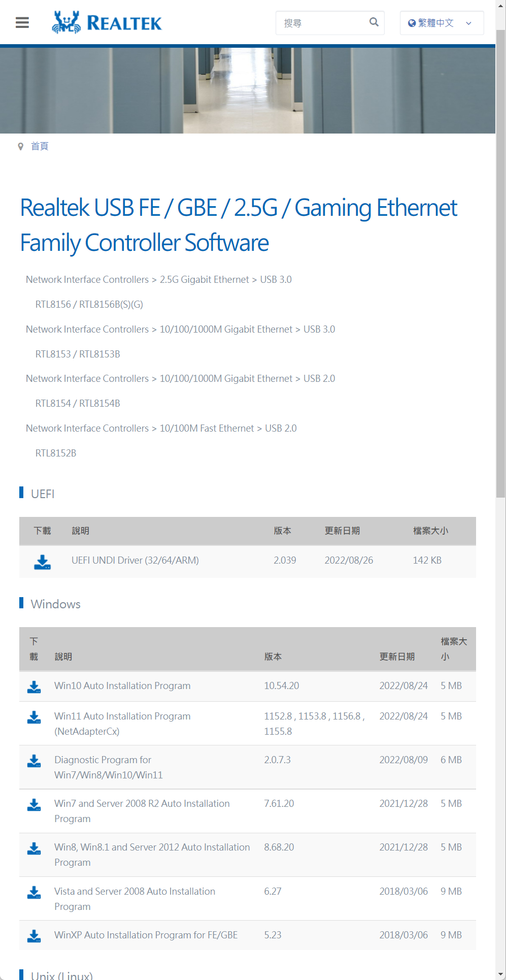Viewport: 506px width, 980px height.
Task: Click the 首頁 breadcrumb link
Action: 40,146
